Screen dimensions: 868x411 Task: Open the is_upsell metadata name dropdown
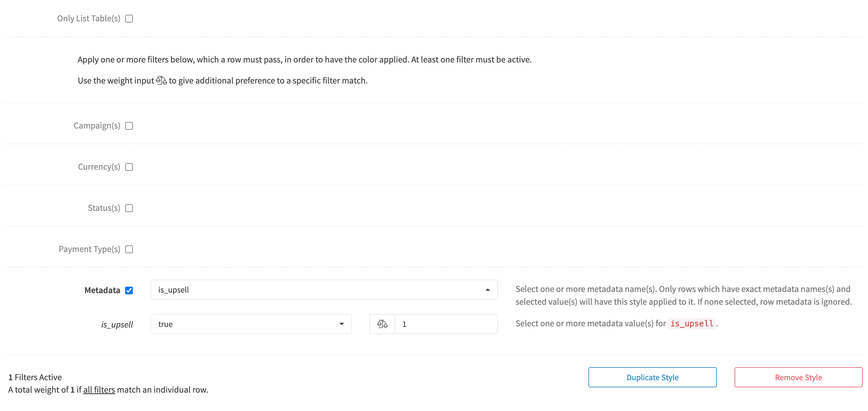[324, 290]
